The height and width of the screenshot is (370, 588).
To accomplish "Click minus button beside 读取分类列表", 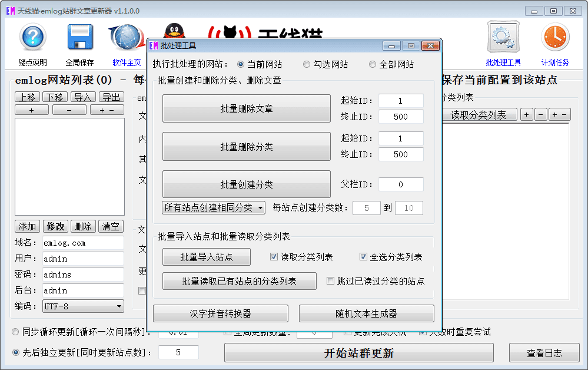I will click(541, 115).
